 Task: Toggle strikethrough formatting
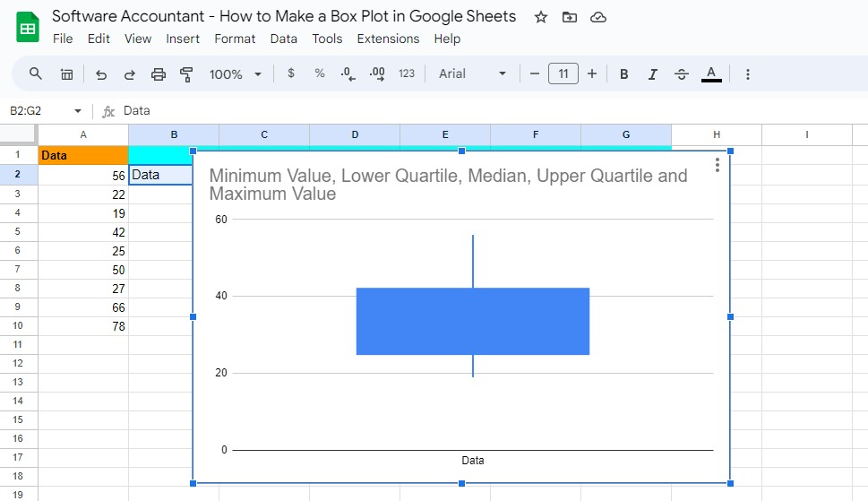click(x=682, y=74)
